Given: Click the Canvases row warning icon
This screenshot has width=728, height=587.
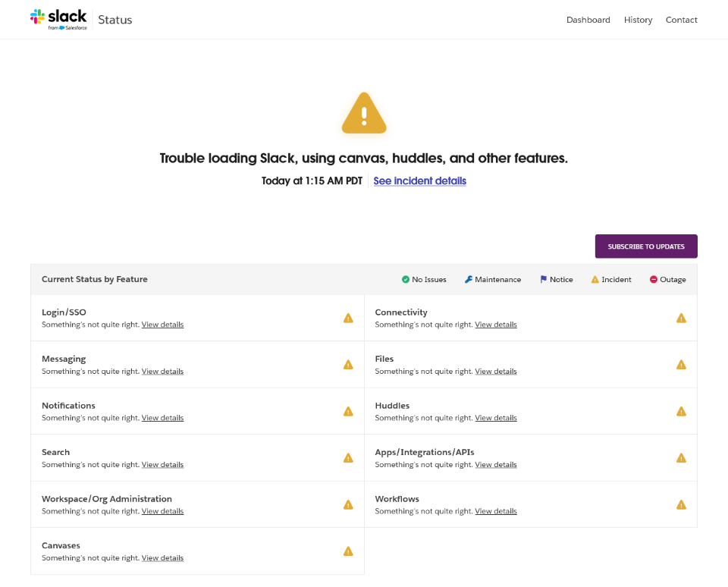Looking at the screenshot, I should pos(348,551).
